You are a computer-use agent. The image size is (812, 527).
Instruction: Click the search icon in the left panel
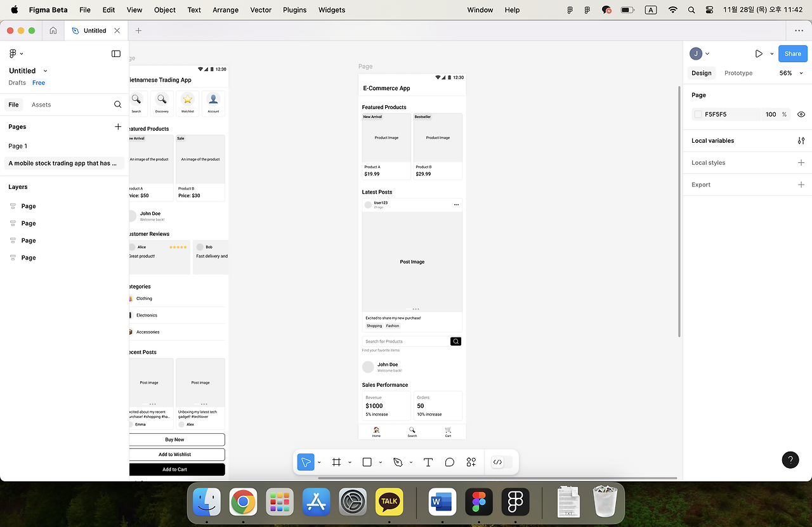tap(117, 105)
